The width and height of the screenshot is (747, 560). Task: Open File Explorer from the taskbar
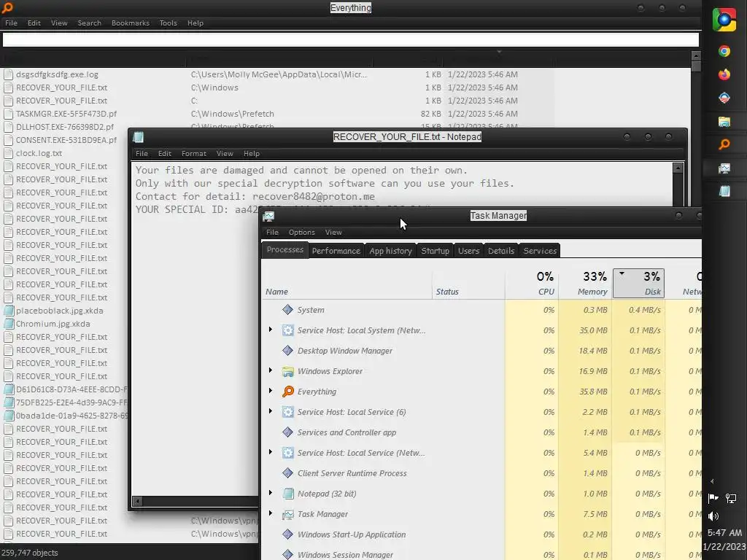click(x=724, y=122)
